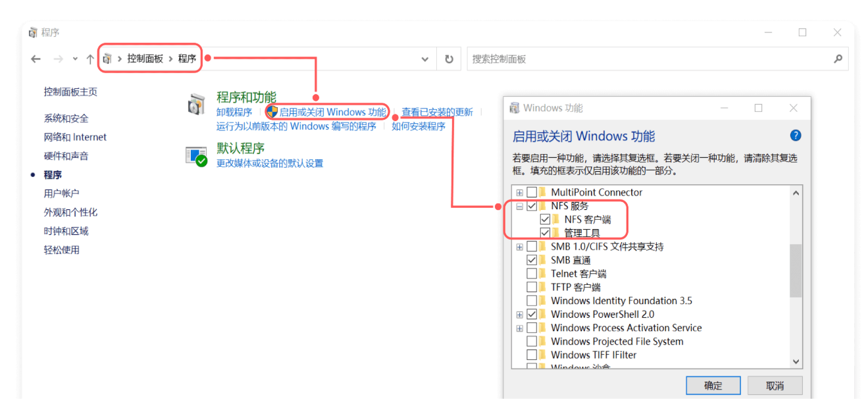Click 控制面板 in the address breadcrumb
Image resolution: width=868 pixels, height=410 pixels.
[145, 59]
